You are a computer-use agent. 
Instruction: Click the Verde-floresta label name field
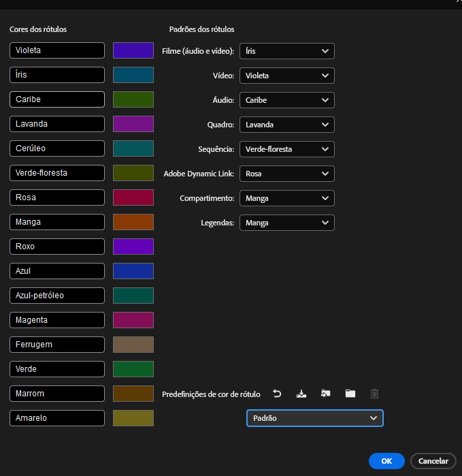click(x=57, y=173)
